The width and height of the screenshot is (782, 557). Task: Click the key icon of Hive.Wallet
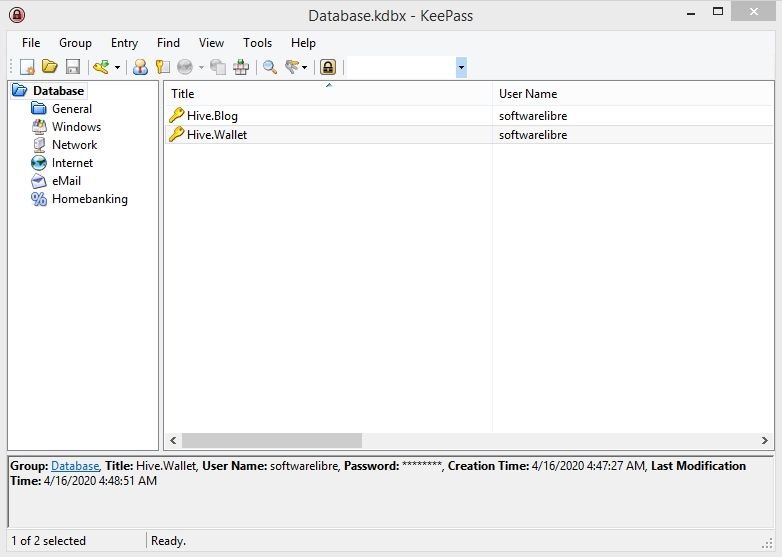click(x=177, y=134)
